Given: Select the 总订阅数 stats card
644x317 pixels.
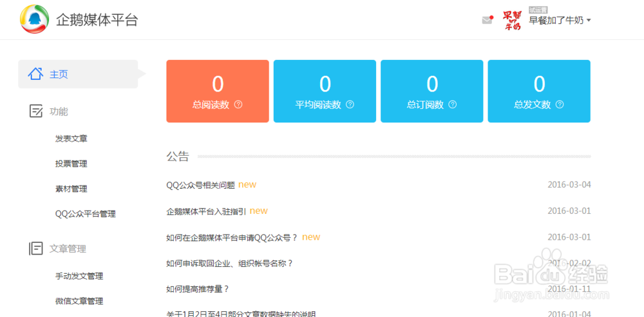Looking at the screenshot, I should (432, 91).
